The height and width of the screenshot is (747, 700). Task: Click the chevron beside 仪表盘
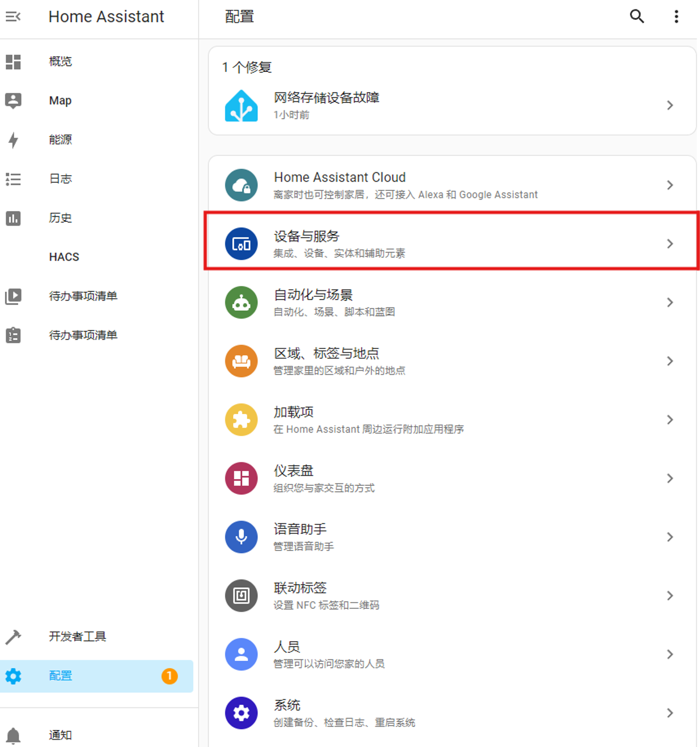pos(670,478)
